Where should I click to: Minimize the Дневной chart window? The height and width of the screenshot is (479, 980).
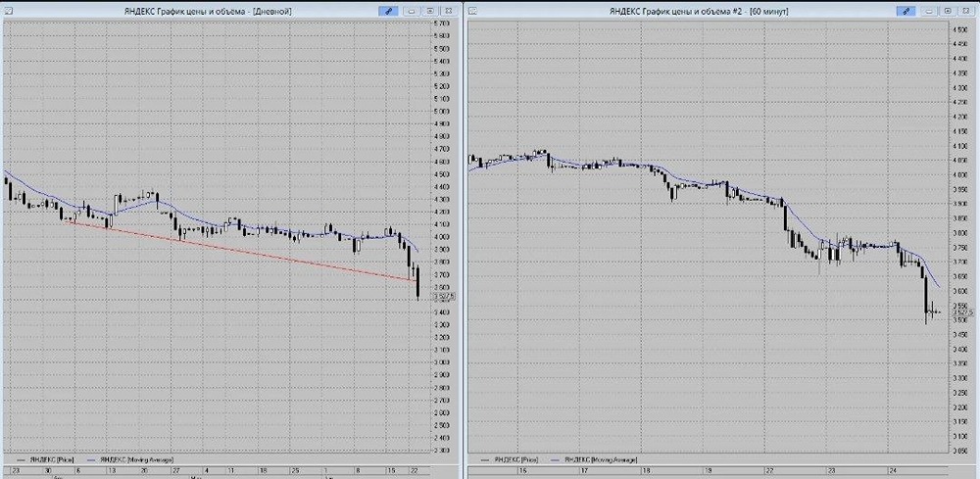[x=412, y=11]
